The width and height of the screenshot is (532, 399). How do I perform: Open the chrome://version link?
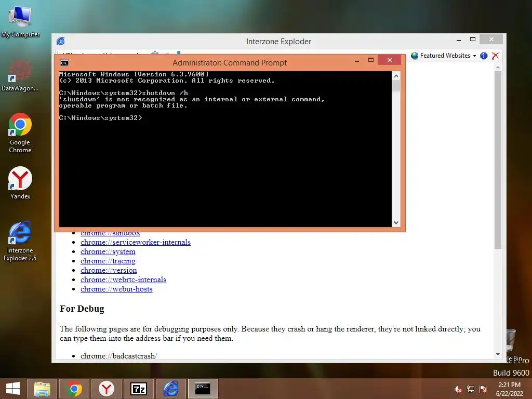coord(109,270)
